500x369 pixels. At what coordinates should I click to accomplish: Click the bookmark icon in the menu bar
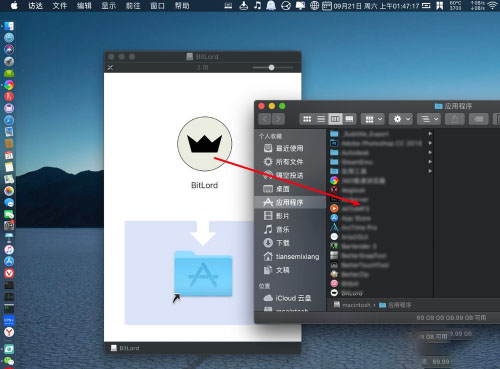point(440,5)
